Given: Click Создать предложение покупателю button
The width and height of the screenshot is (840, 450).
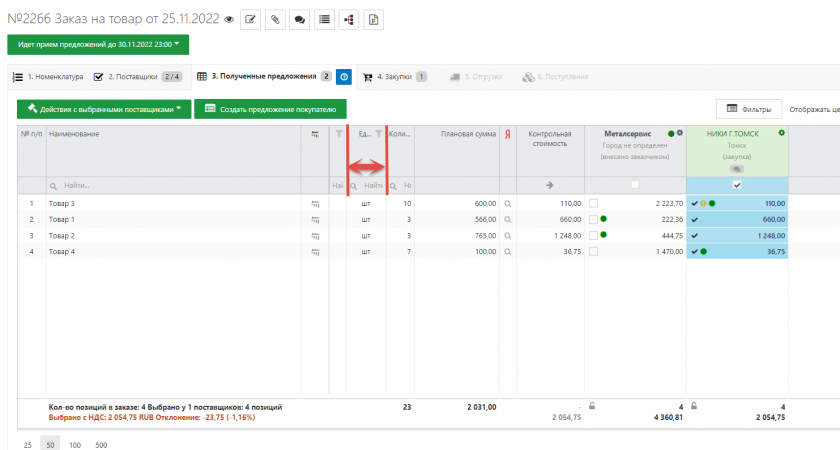Looking at the screenshot, I should pyautogui.click(x=270, y=109).
